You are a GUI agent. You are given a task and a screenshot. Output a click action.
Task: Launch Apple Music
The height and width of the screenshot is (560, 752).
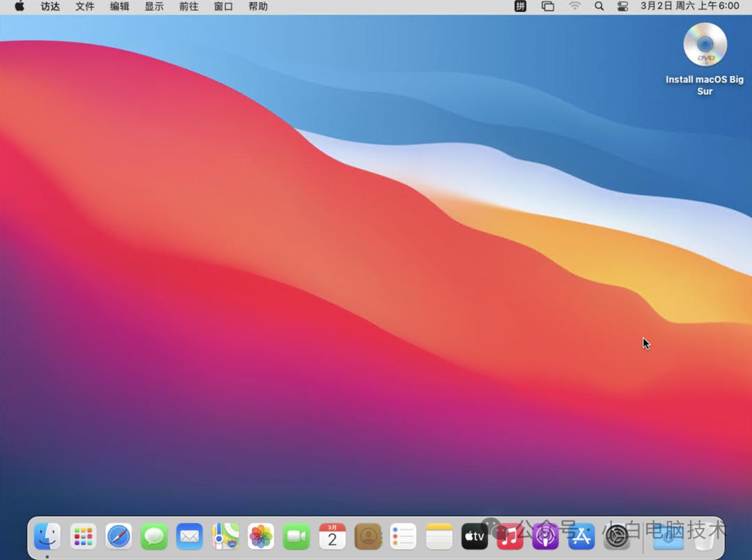point(510,536)
